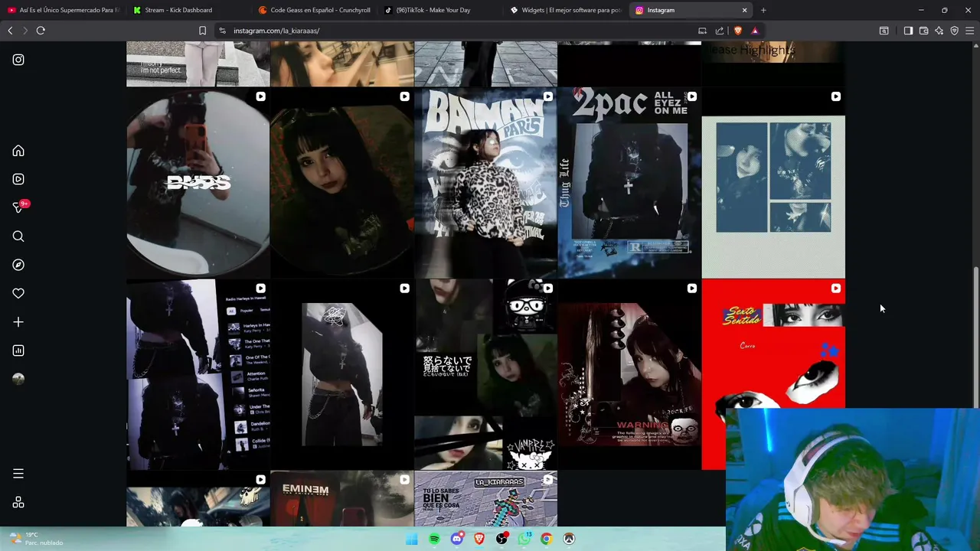Open the Leo AI sparkle icon
Screen dimensions: 980x551
(x=939, y=31)
